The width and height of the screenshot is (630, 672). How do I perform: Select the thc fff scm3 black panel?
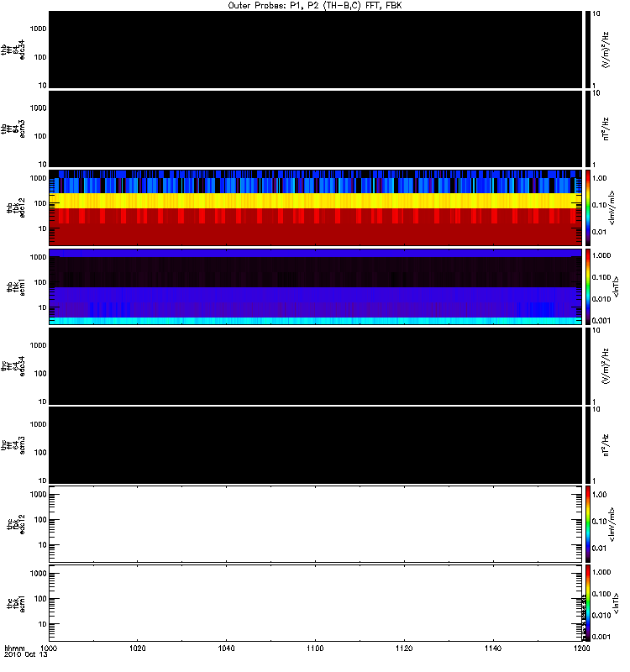315,444
